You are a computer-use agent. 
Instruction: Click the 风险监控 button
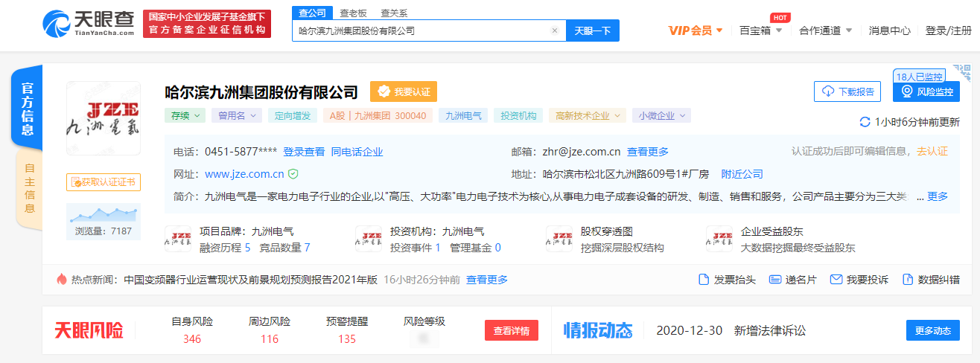click(x=926, y=91)
